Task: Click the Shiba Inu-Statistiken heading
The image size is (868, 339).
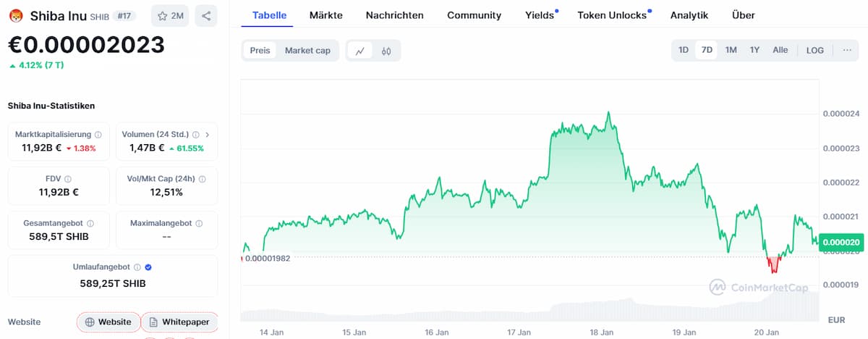Action: (x=51, y=106)
